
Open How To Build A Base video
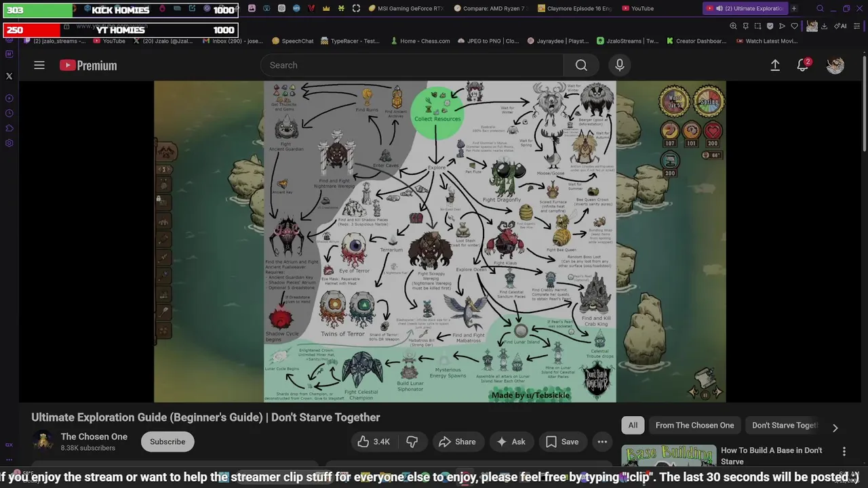(x=771, y=455)
